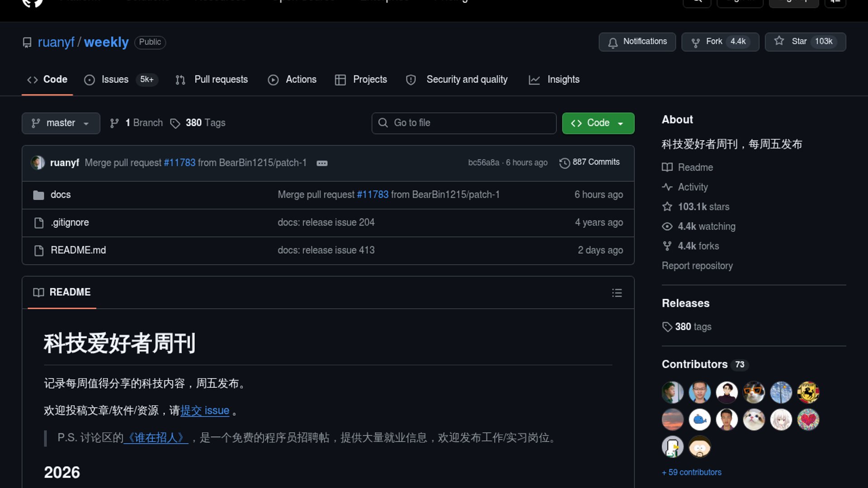Image resolution: width=868 pixels, height=488 pixels.
Task: Follow the 《谁在招人》 link
Action: 156,437
